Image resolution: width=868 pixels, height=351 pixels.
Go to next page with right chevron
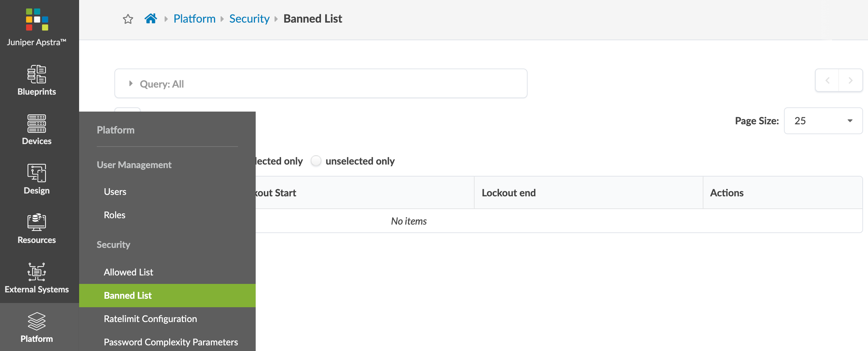(851, 81)
